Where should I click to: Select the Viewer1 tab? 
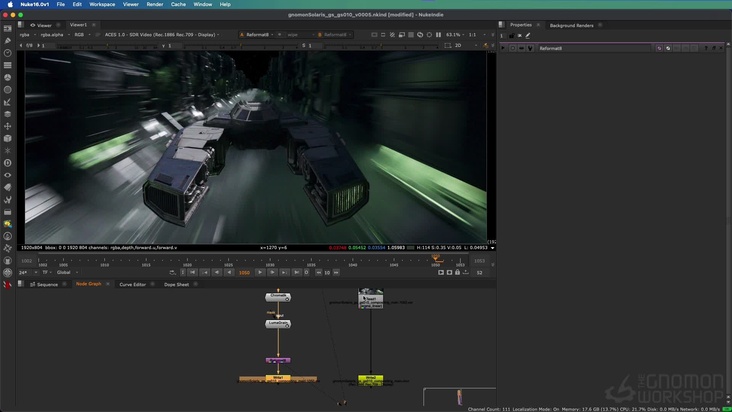point(78,25)
